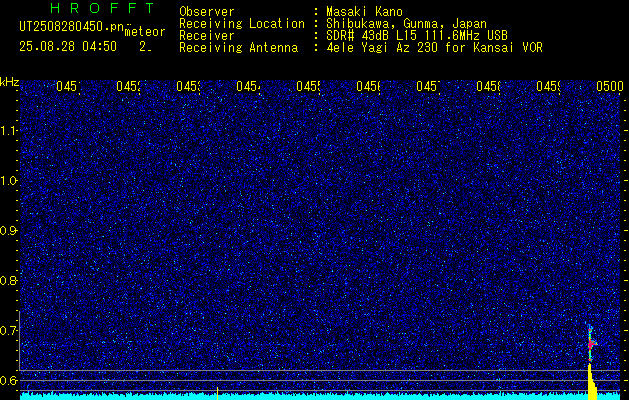Click the word meteor in the header
Image resolution: width=629 pixels, height=400 pixels.
145,32
